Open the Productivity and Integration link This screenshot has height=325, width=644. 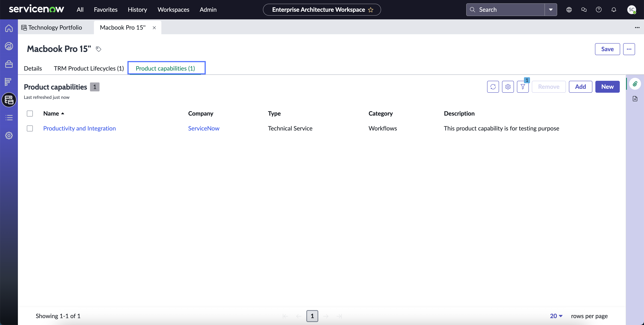click(80, 128)
